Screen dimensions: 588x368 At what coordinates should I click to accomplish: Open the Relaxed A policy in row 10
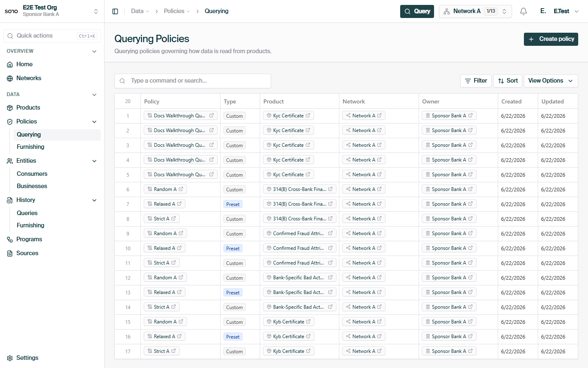click(165, 248)
